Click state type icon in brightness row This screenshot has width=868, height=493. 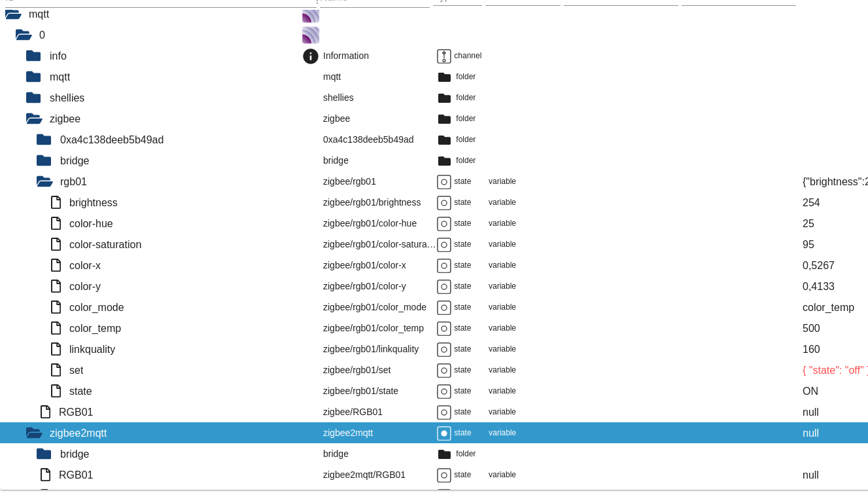(444, 202)
